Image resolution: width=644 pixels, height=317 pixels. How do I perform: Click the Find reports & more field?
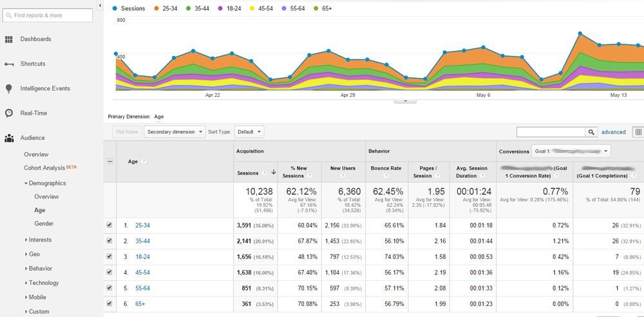pyautogui.click(x=48, y=15)
